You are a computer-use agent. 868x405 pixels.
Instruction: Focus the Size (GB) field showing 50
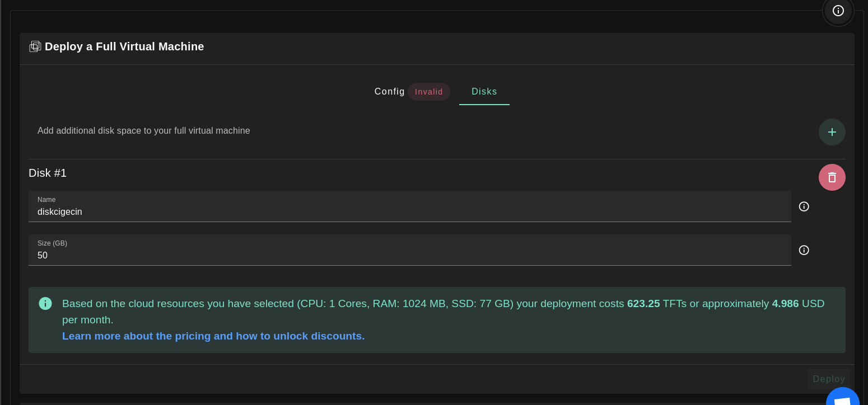pos(409,256)
